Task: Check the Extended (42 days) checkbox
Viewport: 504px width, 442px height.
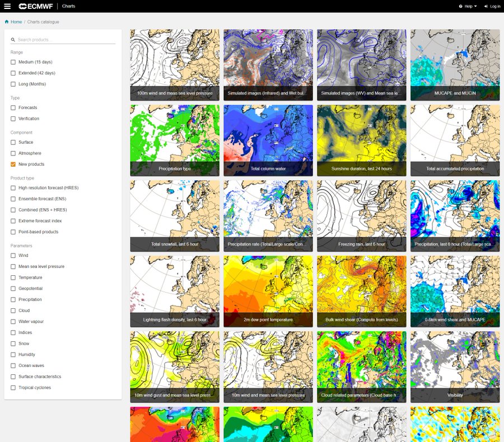Action: pyautogui.click(x=13, y=73)
